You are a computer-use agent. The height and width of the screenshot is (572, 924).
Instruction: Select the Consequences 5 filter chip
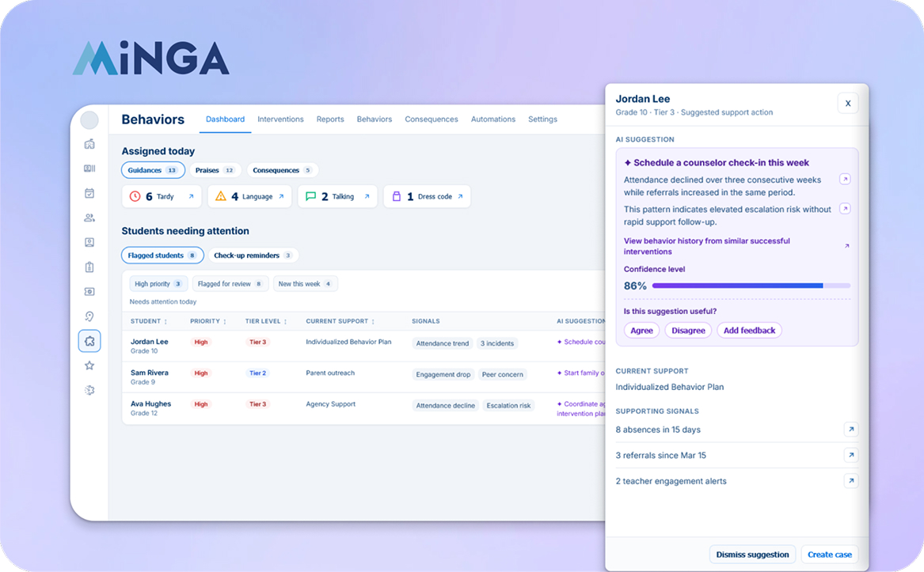(283, 170)
